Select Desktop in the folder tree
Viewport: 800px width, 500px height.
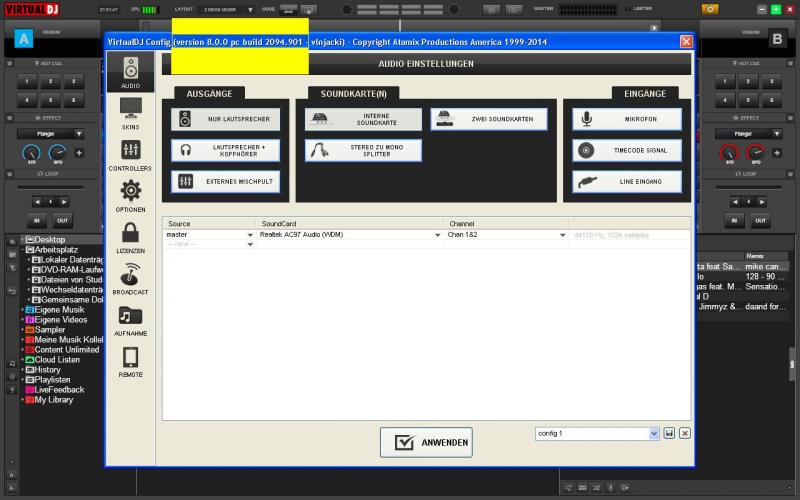point(49,239)
